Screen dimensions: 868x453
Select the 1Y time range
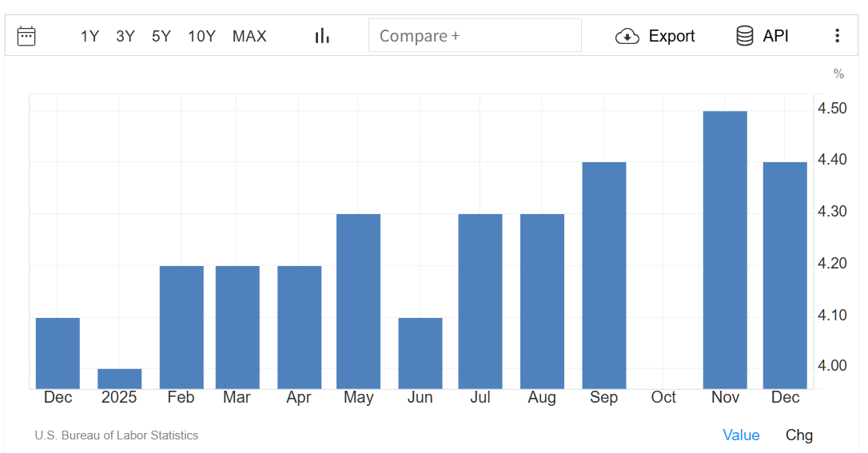[90, 36]
